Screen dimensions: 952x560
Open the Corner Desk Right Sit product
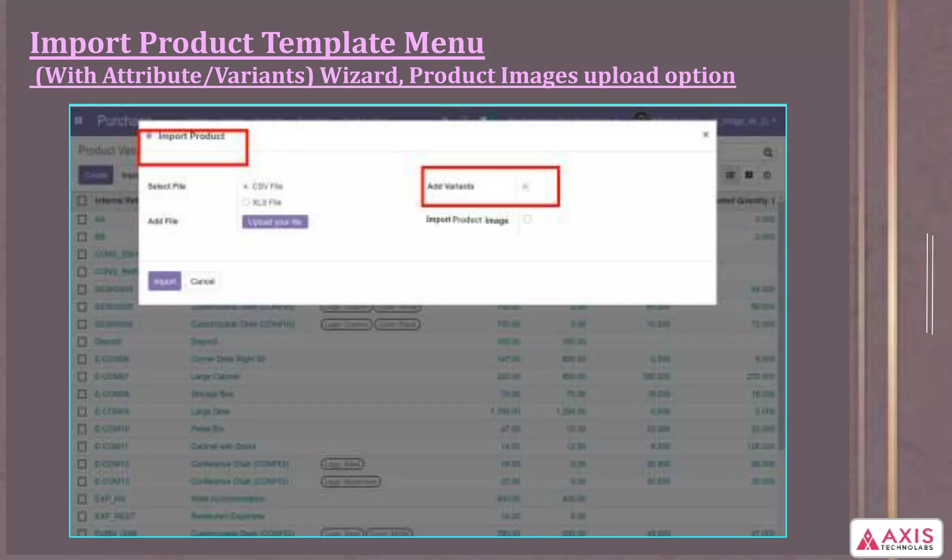[228, 359]
